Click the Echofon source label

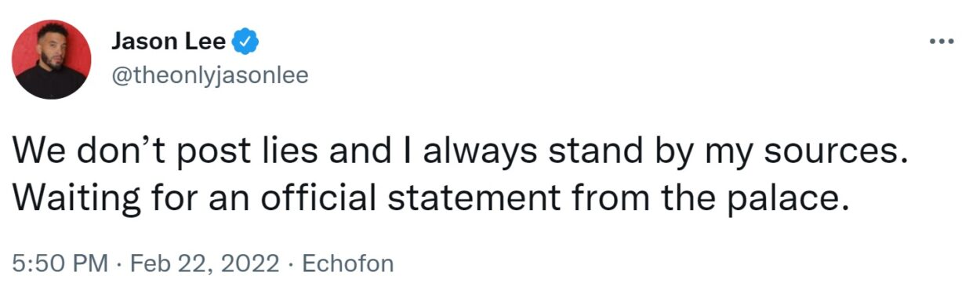point(347,263)
